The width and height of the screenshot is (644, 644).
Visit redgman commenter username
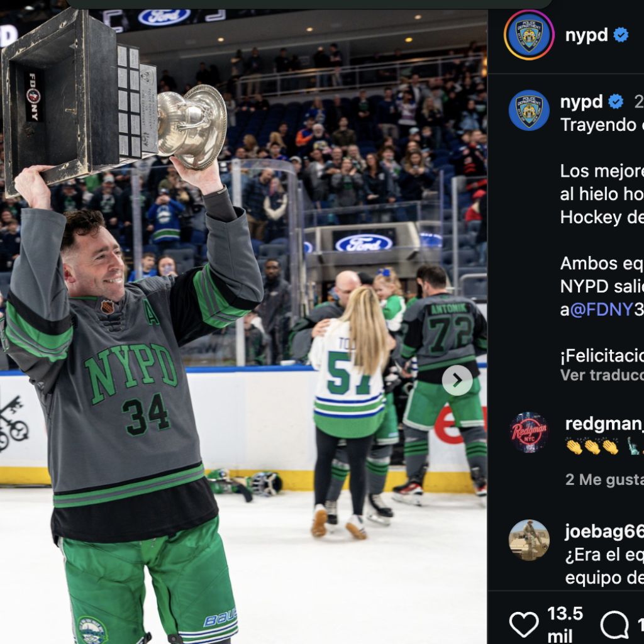(604, 424)
